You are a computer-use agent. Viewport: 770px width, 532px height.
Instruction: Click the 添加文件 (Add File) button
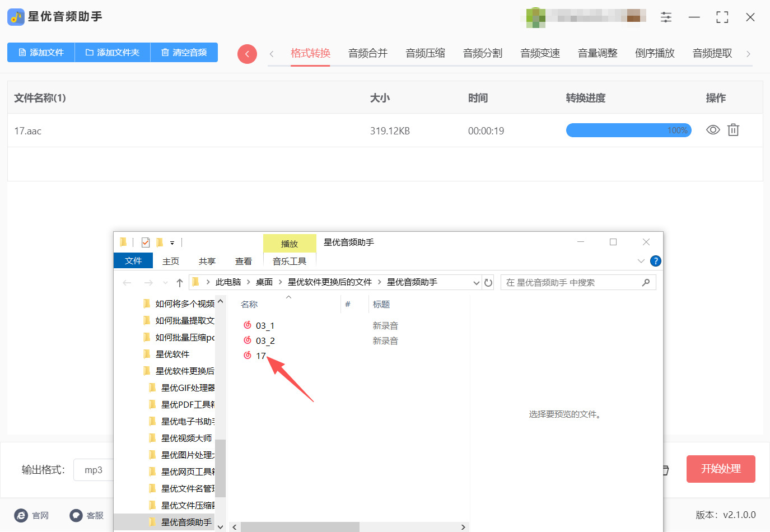click(x=40, y=52)
